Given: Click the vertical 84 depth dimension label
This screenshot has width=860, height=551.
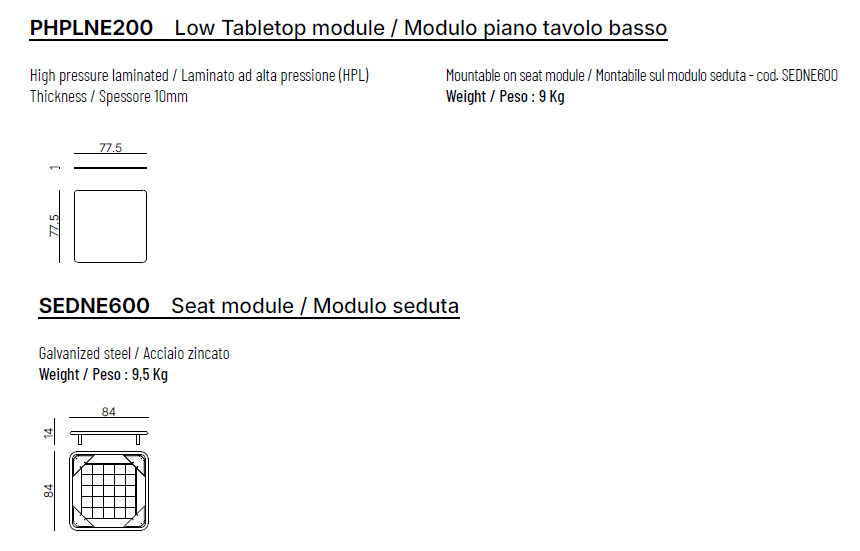Looking at the screenshot, I should pos(47,491).
